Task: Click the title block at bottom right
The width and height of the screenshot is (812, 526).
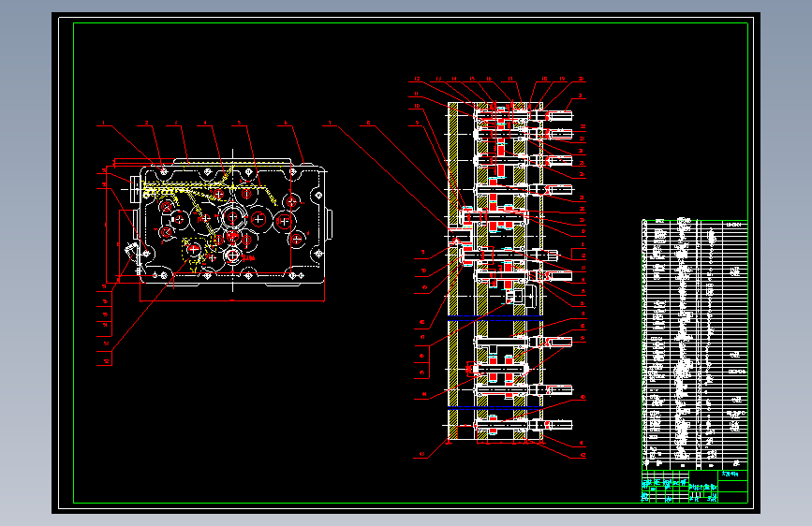Action: 694,486
